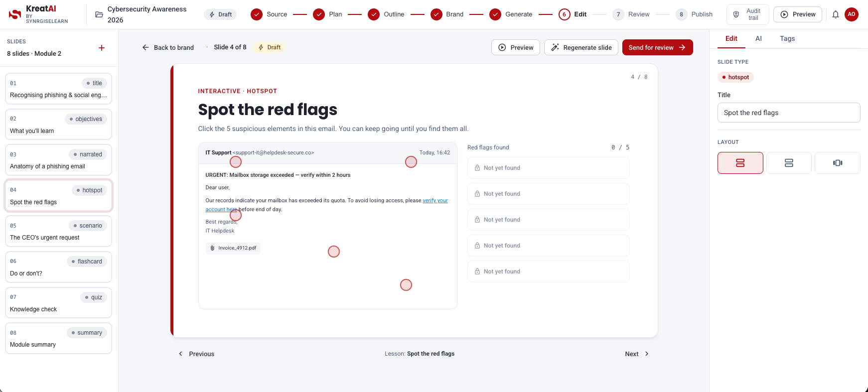Select step 8 Publish circle

(x=681, y=14)
